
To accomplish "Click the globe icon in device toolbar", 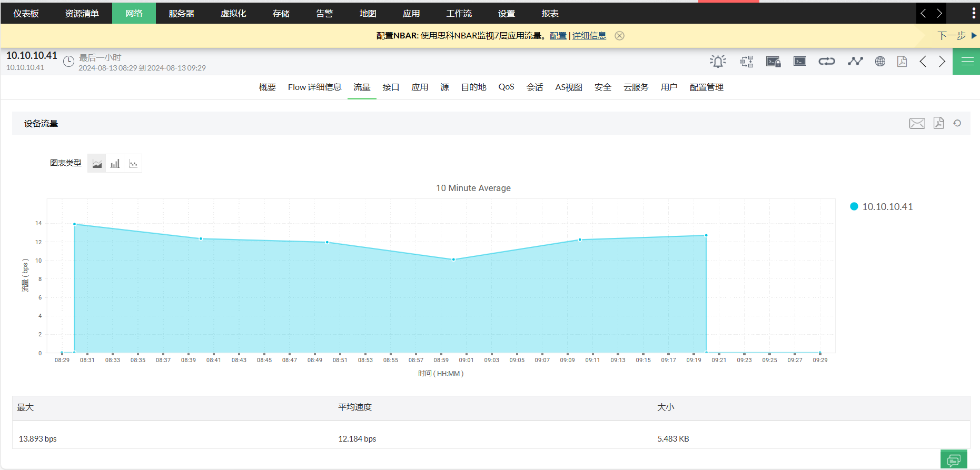I will click(x=880, y=62).
